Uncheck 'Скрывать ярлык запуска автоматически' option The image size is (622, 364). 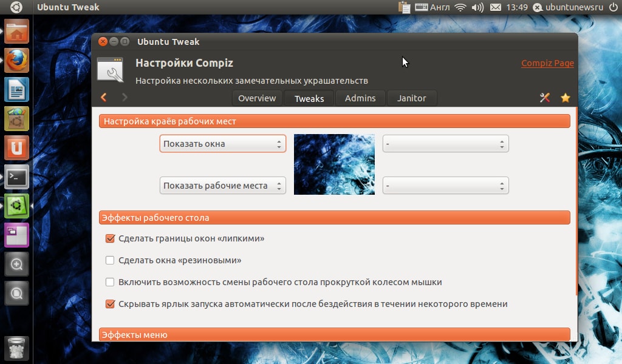pyautogui.click(x=110, y=304)
